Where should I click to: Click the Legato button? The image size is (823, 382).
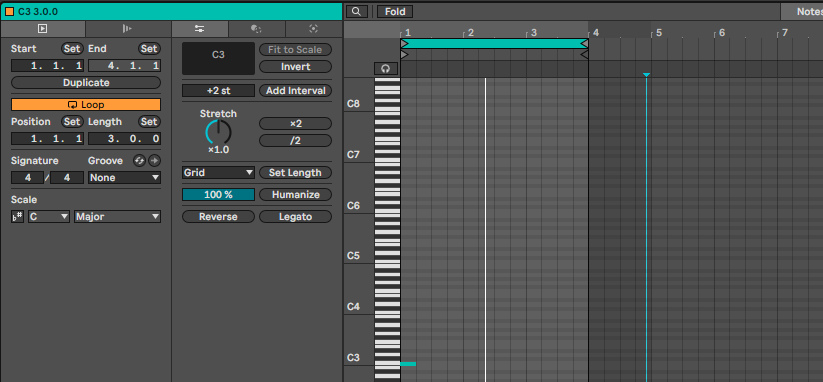tap(296, 217)
